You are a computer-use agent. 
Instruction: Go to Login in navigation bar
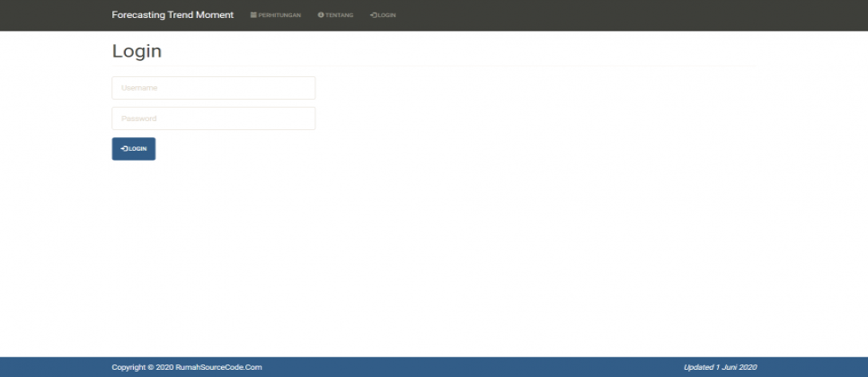383,15
